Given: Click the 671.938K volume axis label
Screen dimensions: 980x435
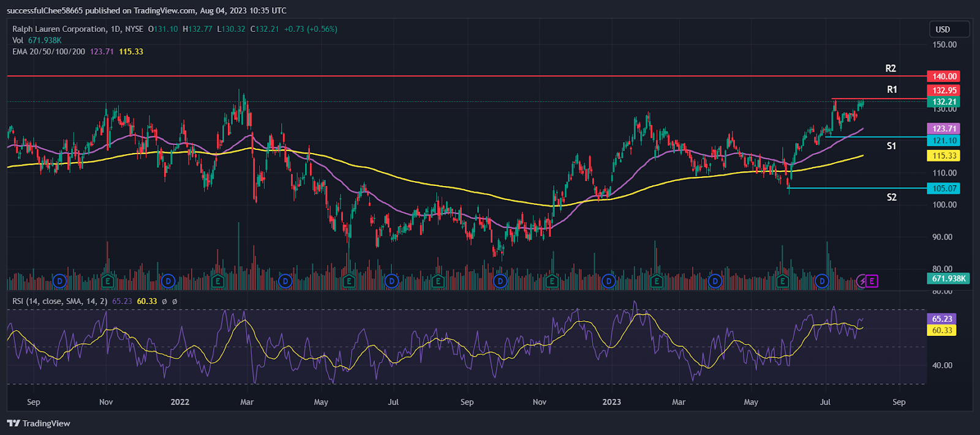Looking at the screenshot, I should [x=948, y=278].
